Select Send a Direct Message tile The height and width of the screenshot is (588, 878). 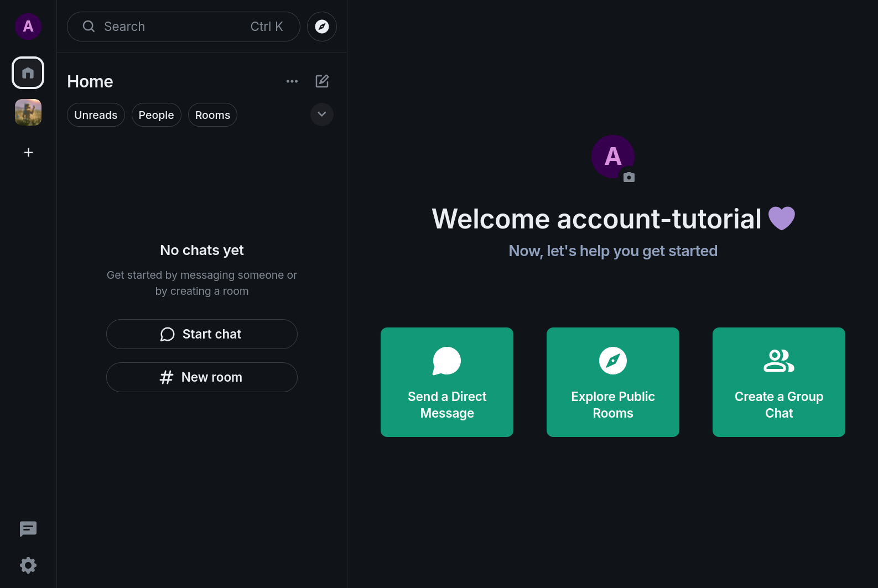click(x=447, y=382)
